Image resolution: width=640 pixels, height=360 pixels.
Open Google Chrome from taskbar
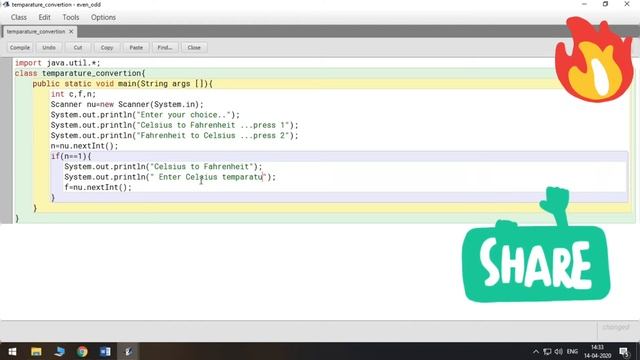point(82,351)
